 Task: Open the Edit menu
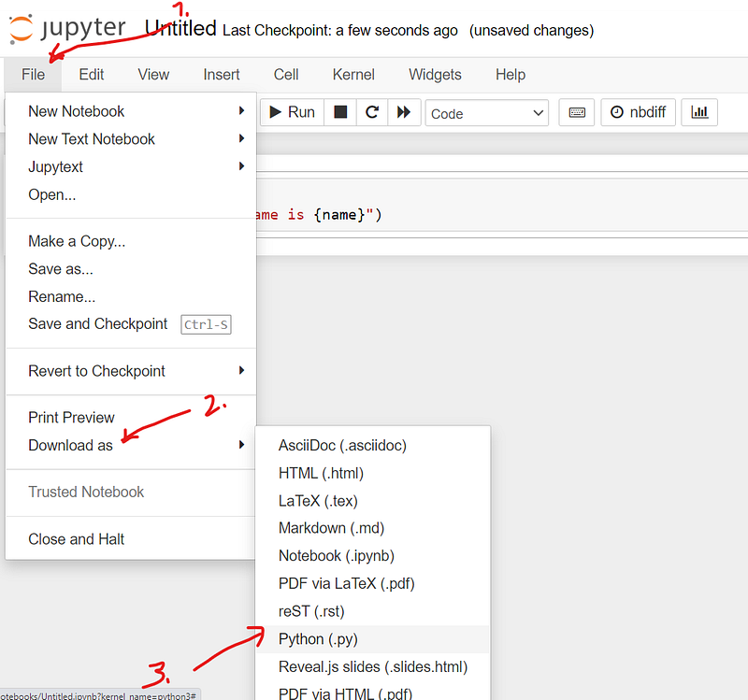pyautogui.click(x=91, y=75)
